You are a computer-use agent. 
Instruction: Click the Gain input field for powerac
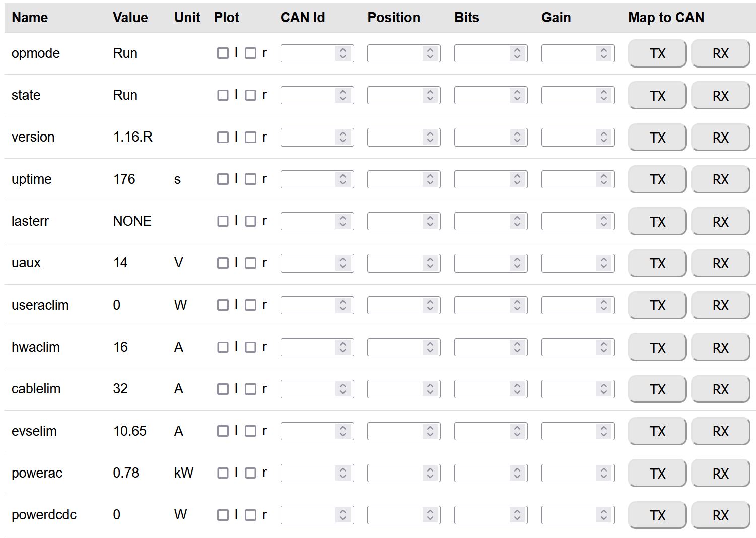pos(569,473)
